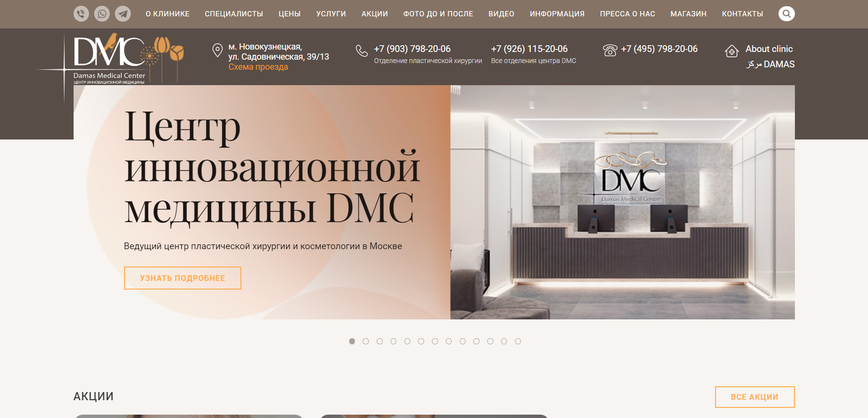
Task: Click the clinic reception photo in slider
Action: pyautogui.click(x=622, y=202)
